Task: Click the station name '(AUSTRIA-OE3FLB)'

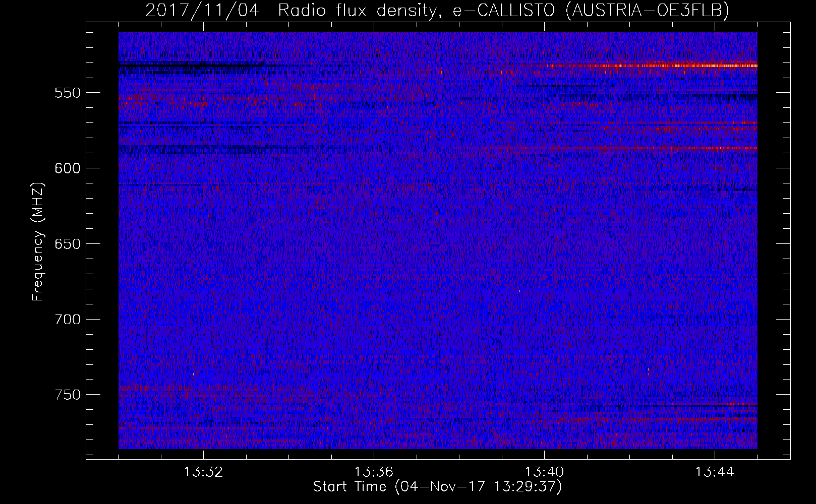Action: (x=648, y=10)
